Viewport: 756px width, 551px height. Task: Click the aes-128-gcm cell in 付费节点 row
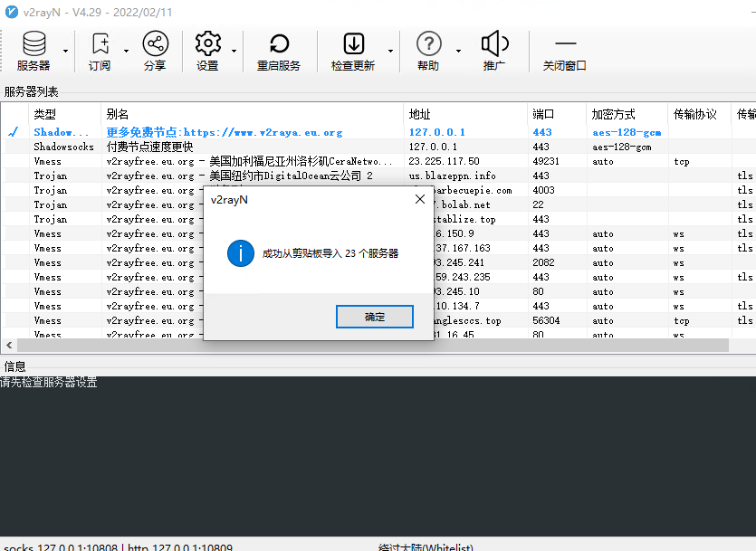[621, 147]
